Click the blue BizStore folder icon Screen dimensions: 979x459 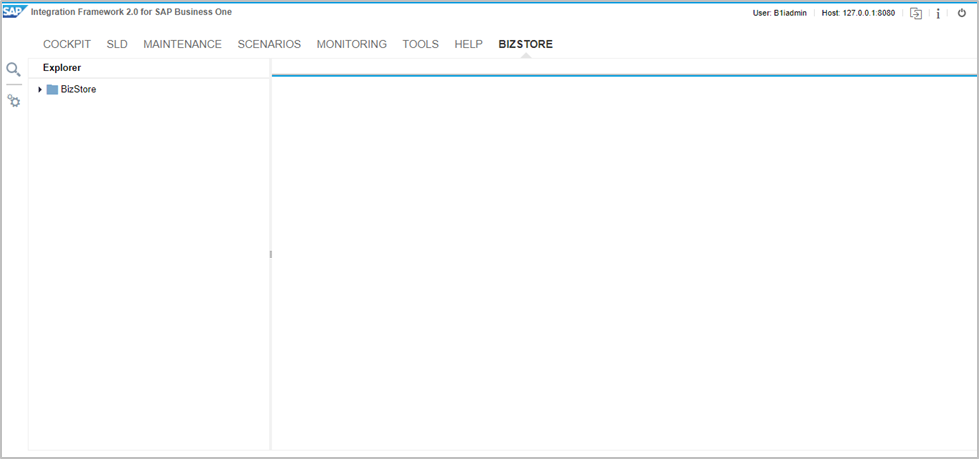[x=52, y=90]
